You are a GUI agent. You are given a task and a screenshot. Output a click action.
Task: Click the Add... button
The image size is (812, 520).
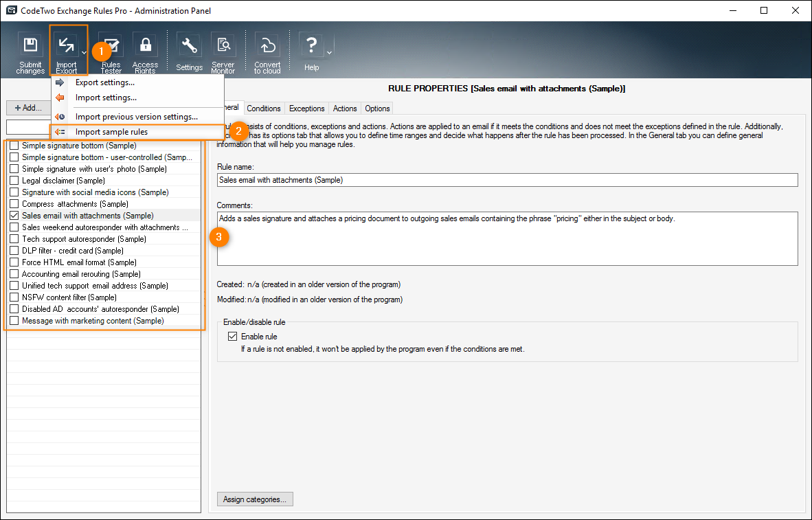[x=28, y=108]
